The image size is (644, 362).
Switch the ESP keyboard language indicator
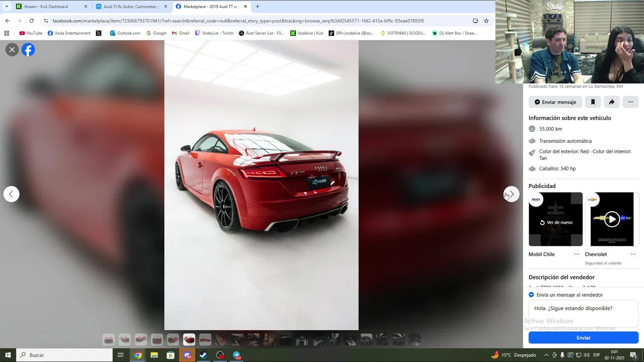(x=597, y=355)
